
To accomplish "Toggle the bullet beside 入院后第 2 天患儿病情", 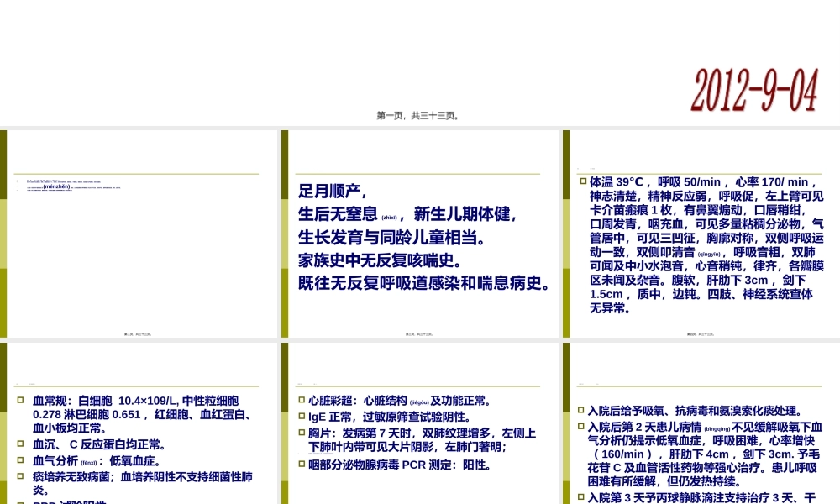I will [x=582, y=424].
